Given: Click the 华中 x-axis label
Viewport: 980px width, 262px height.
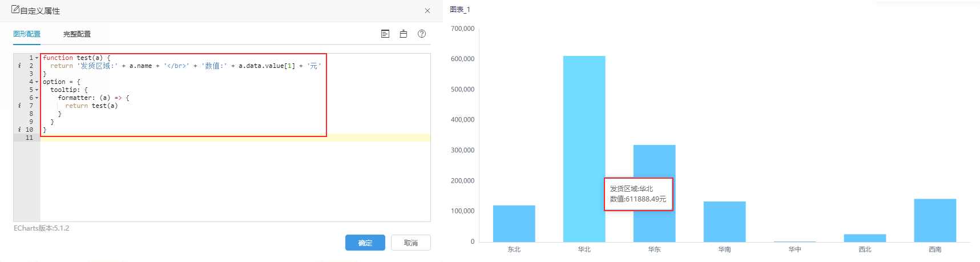Looking at the screenshot, I should click(x=795, y=249).
